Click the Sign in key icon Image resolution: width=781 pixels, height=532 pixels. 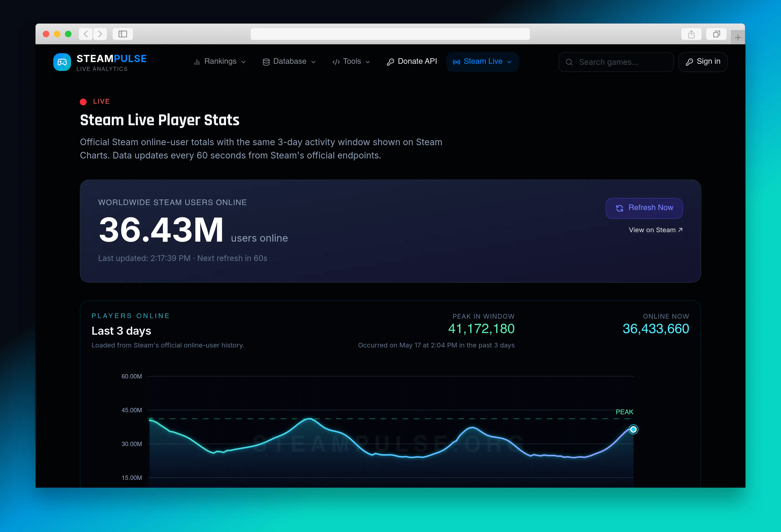click(689, 62)
